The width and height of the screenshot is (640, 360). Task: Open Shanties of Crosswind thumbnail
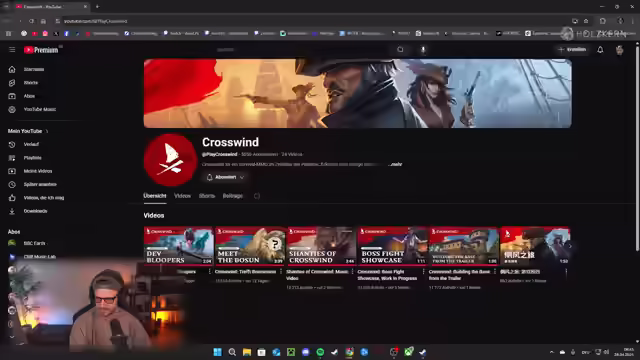point(321,246)
